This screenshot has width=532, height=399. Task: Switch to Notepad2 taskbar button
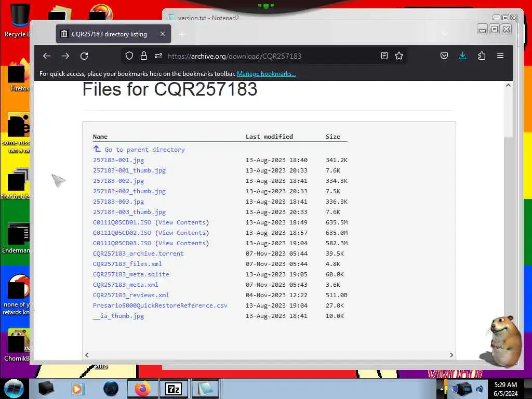coord(205,389)
